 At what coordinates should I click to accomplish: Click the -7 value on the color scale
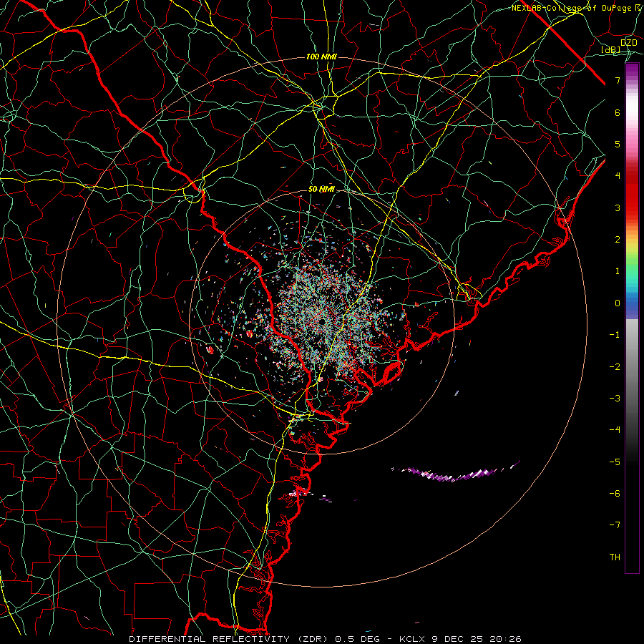pos(615,525)
